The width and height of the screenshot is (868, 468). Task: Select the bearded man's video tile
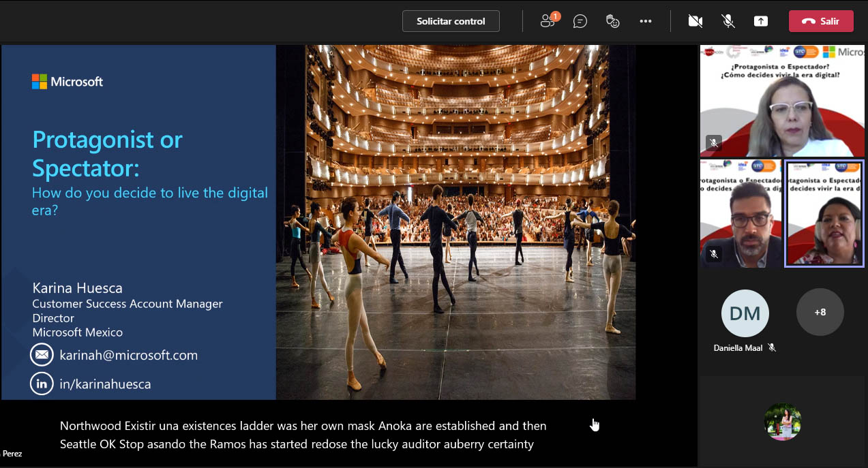pyautogui.click(x=740, y=213)
